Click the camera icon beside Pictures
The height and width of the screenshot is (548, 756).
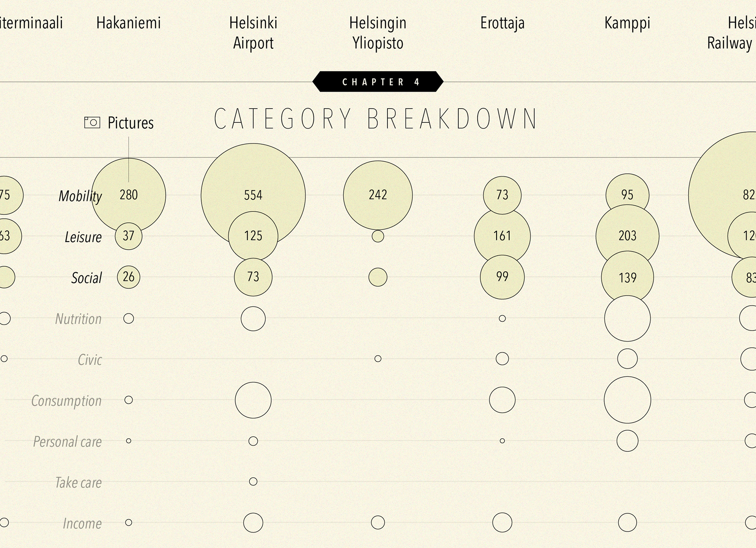point(92,122)
